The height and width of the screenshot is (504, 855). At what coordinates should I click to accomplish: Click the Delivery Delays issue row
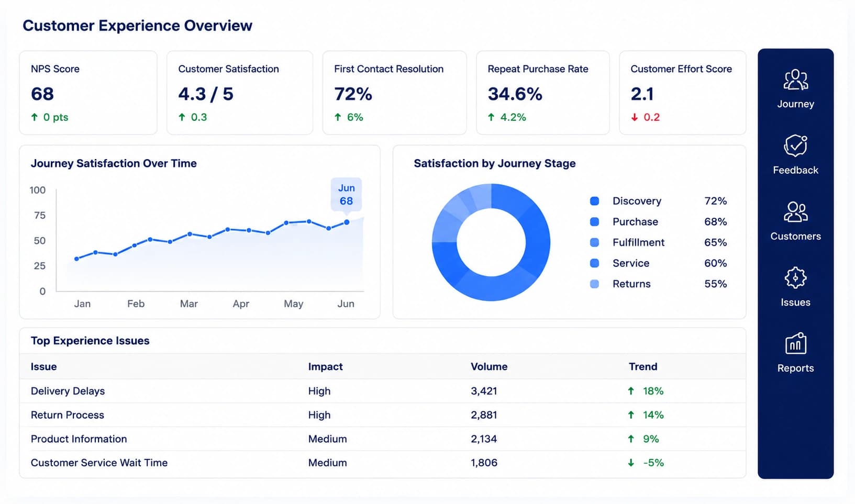pos(383,391)
